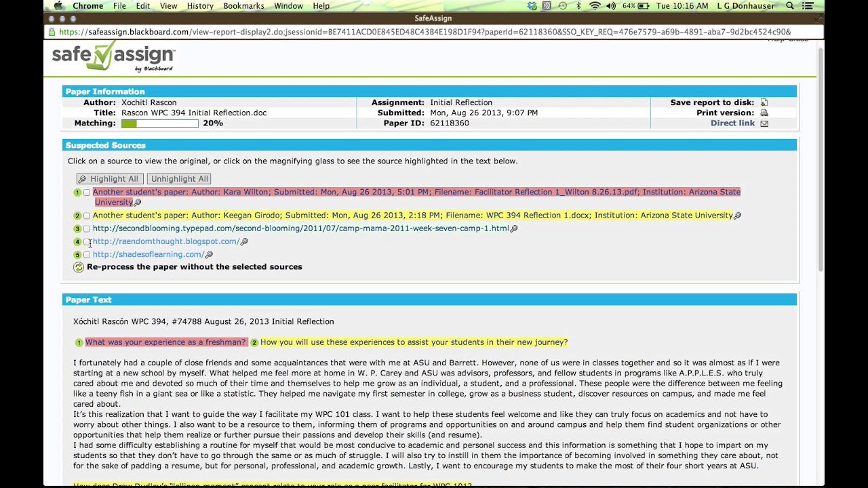Open the Window menu
This screenshot has height=488, width=868.
288,6
